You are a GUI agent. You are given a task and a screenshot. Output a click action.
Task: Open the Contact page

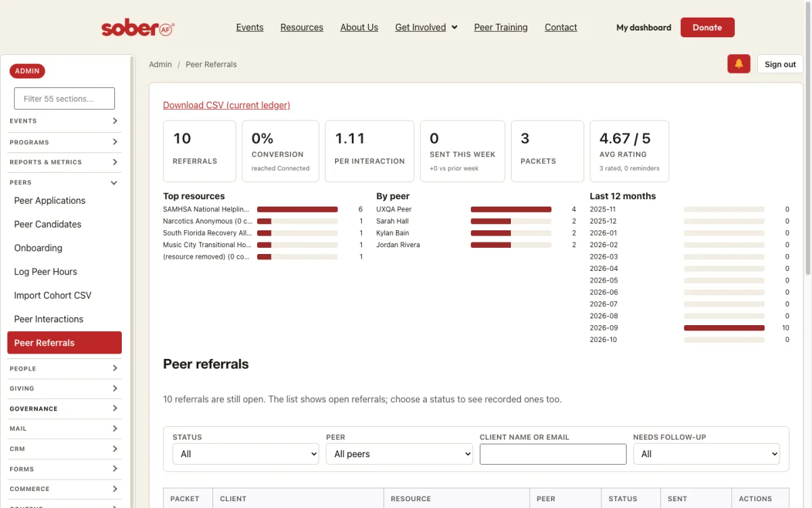[561, 27]
